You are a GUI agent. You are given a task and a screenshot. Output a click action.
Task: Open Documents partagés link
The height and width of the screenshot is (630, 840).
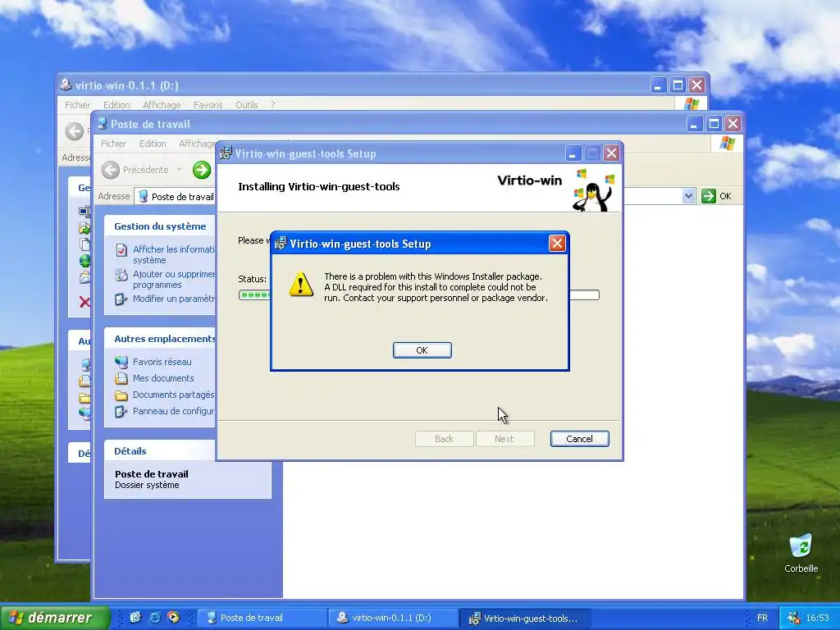(174, 395)
